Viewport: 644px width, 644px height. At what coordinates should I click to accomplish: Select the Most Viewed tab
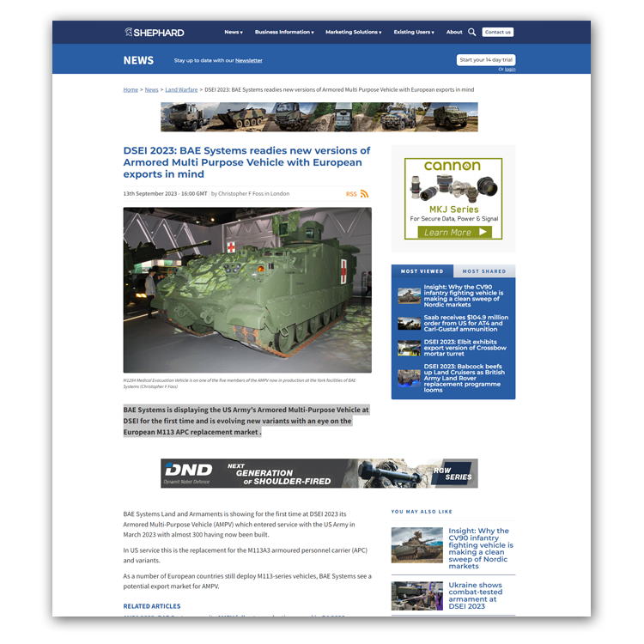tap(422, 271)
